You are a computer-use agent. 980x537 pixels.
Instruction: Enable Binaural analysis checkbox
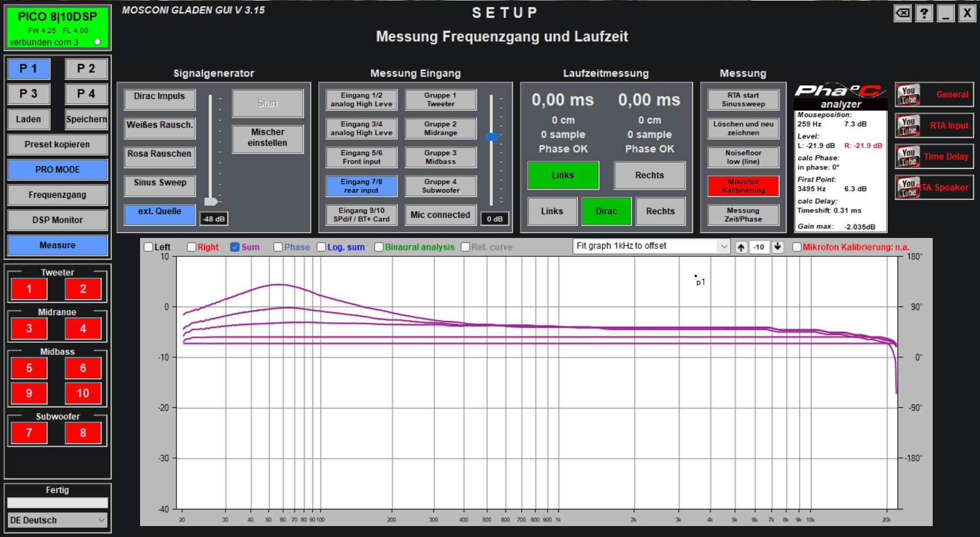click(379, 247)
